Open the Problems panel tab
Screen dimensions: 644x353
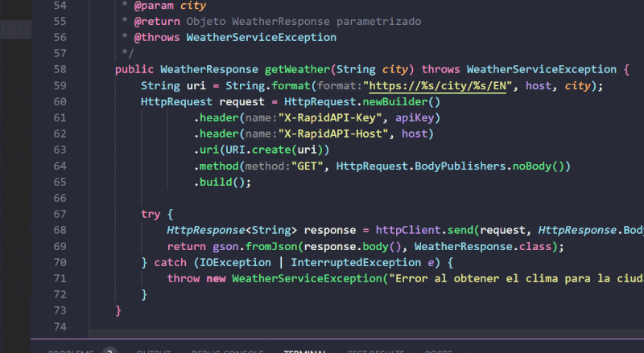[x=69, y=351]
